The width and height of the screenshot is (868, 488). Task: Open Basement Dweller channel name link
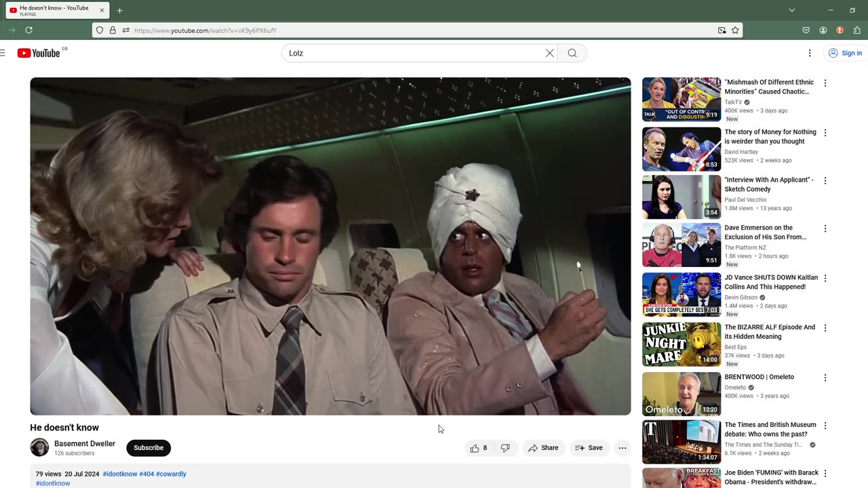point(85,444)
